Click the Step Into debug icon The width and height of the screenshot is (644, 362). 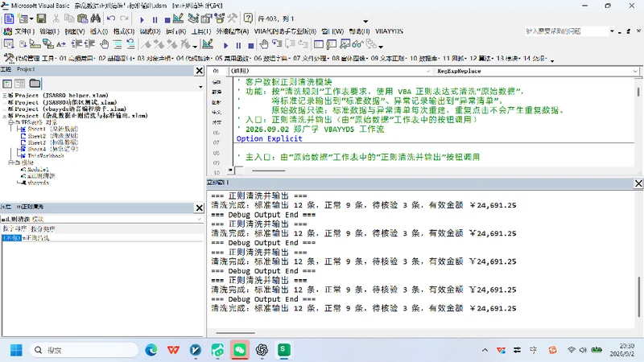pos(277,44)
